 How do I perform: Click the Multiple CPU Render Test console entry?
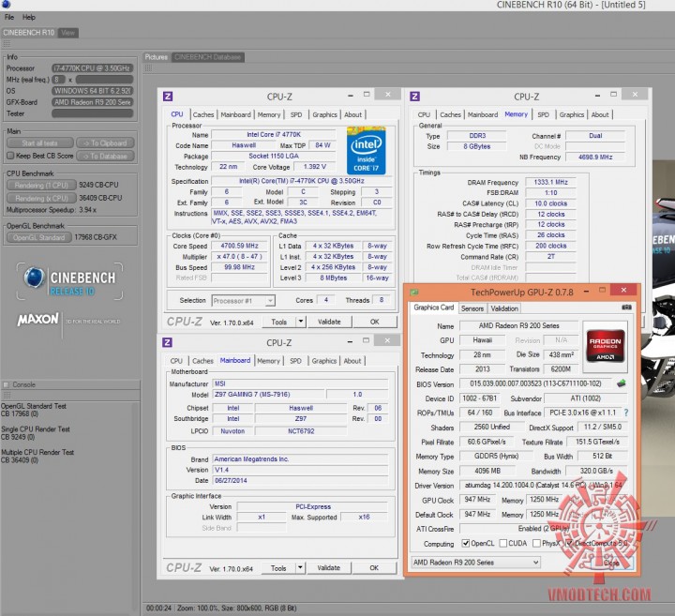(x=37, y=456)
